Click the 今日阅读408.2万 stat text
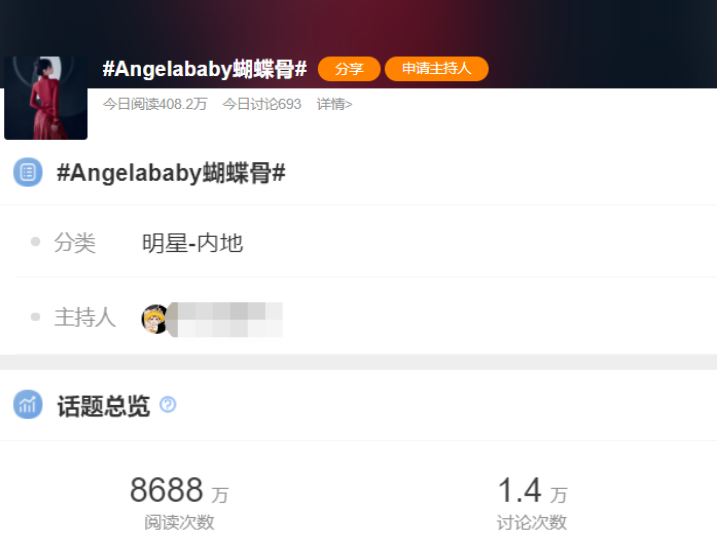 click(155, 104)
